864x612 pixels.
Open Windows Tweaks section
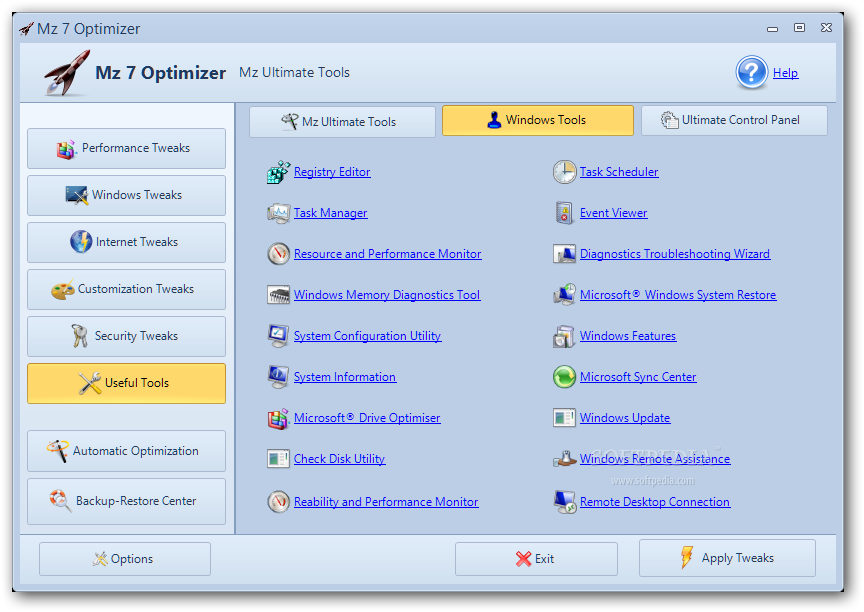click(x=126, y=195)
